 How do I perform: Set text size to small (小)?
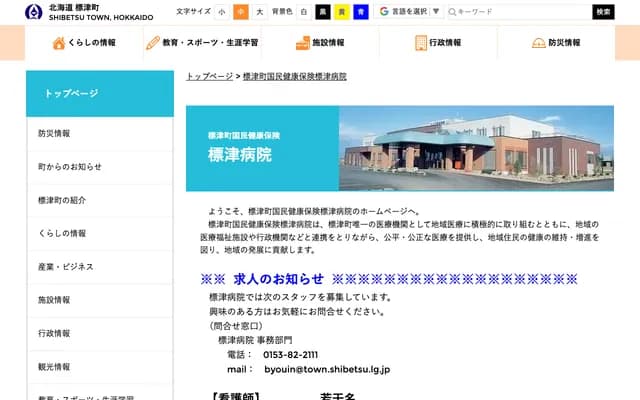pos(222,12)
